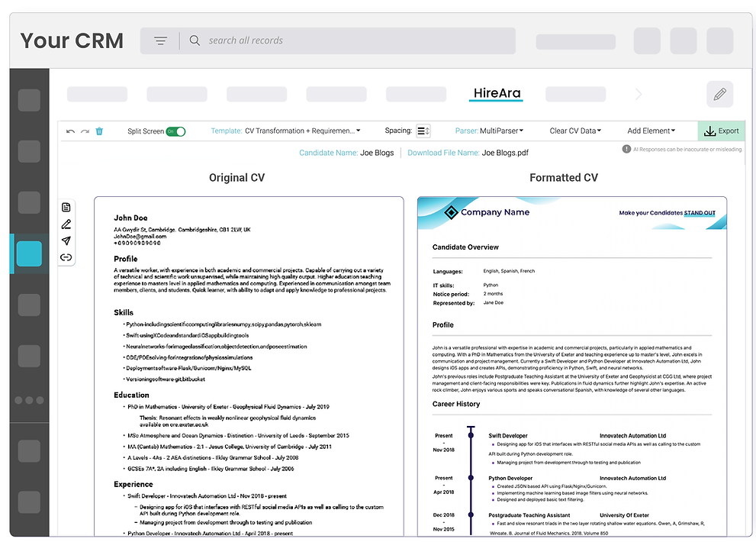Switch to the HireAra tab
Viewport: 756px width, 555px height.
click(x=496, y=92)
